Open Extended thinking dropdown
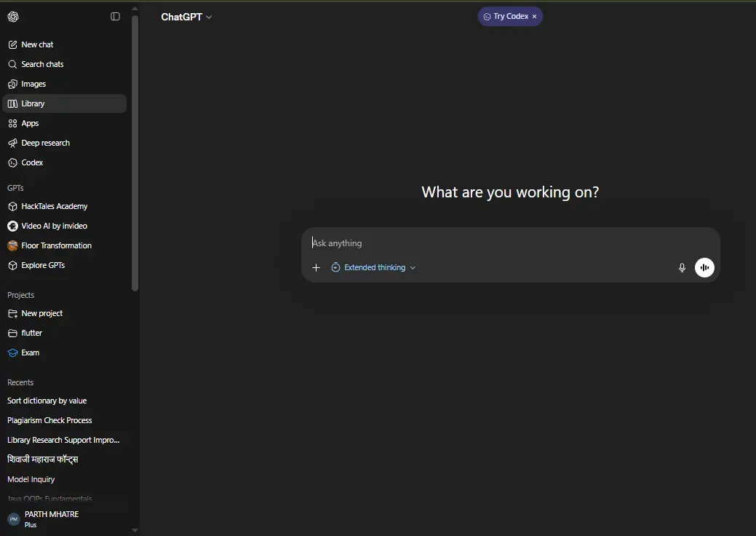Screen dimensions: 756x536 point(373,268)
